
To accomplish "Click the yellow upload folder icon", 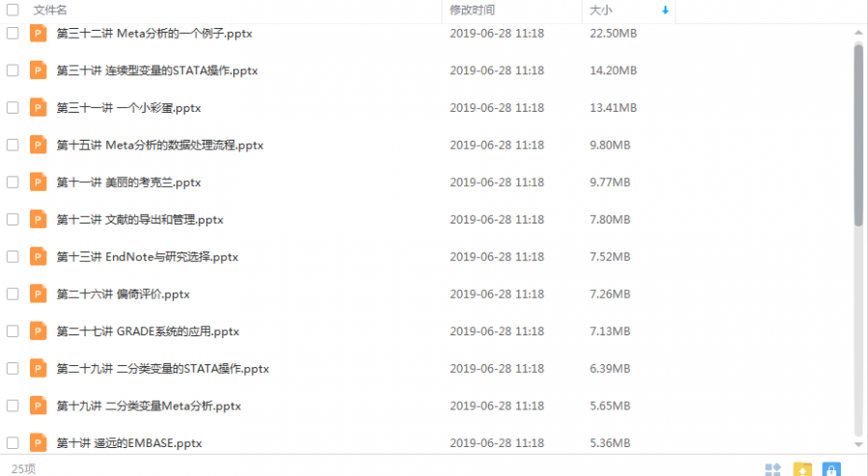I will point(802,469).
